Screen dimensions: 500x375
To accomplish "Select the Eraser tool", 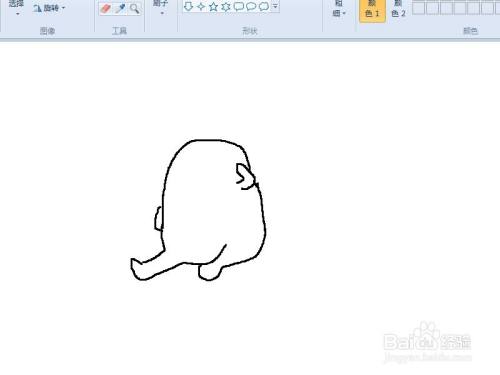I will (106, 8).
